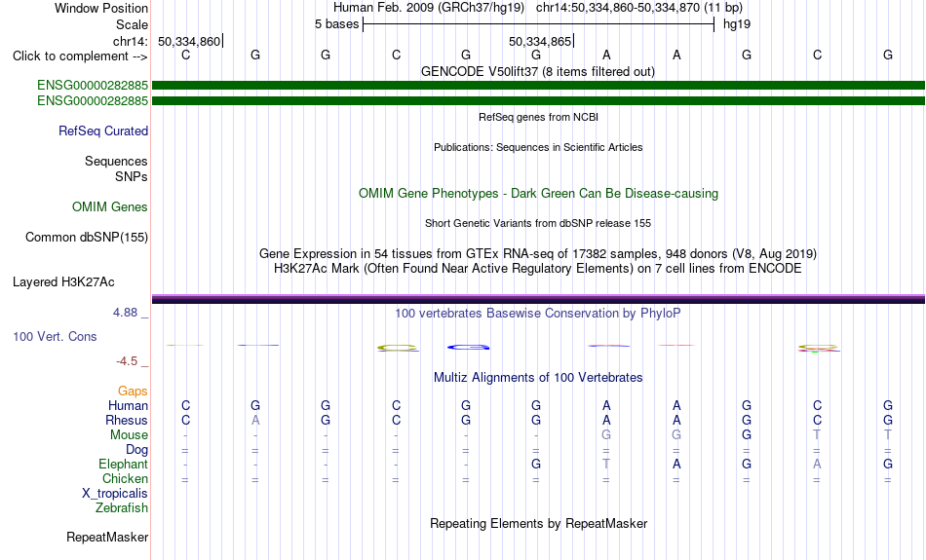The width and height of the screenshot is (926, 560).
Task: Open the OMIM Genes track label
Action: (x=109, y=207)
